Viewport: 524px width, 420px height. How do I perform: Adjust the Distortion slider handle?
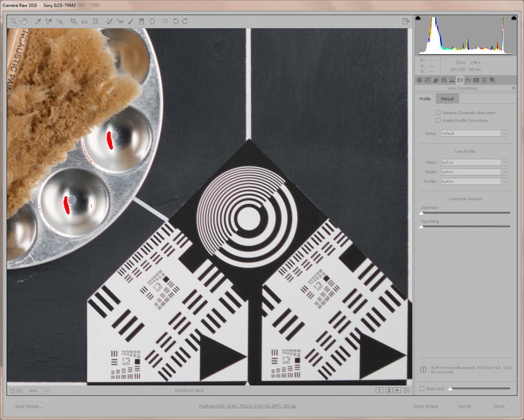pyautogui.click(x=421, y=213)
